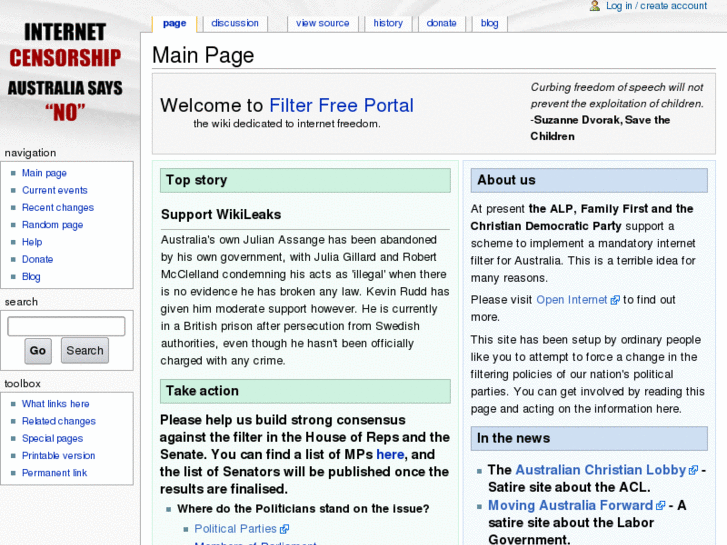Click the Search button

(85, 351)
